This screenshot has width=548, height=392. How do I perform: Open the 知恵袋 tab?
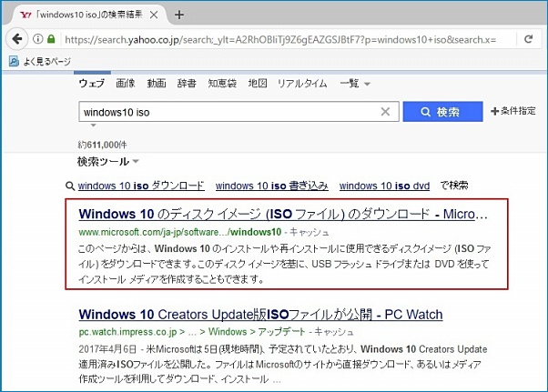[x=222, y=84]
